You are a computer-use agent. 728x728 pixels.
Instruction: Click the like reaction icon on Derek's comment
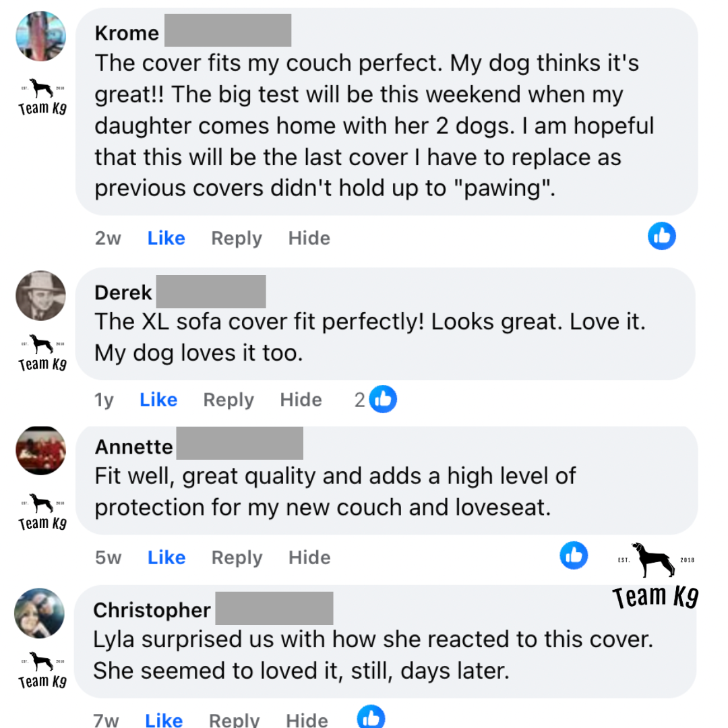pyautogui.click(x=382, y=399)
